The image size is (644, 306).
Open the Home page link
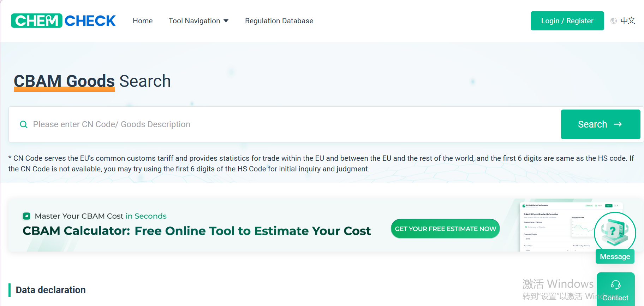143,21
